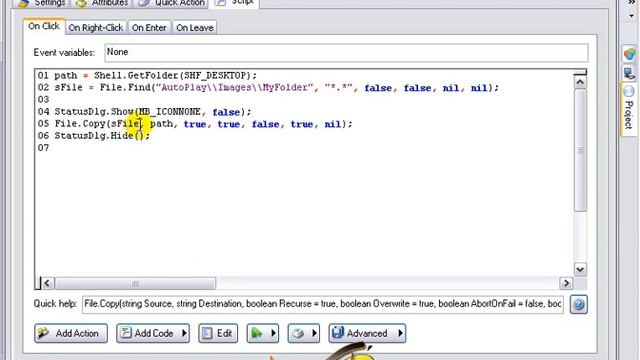This screenshot has width=640, height=360.
Task: Click the vertical scrollbar thumb in script editor
Action: pos(580,150)
